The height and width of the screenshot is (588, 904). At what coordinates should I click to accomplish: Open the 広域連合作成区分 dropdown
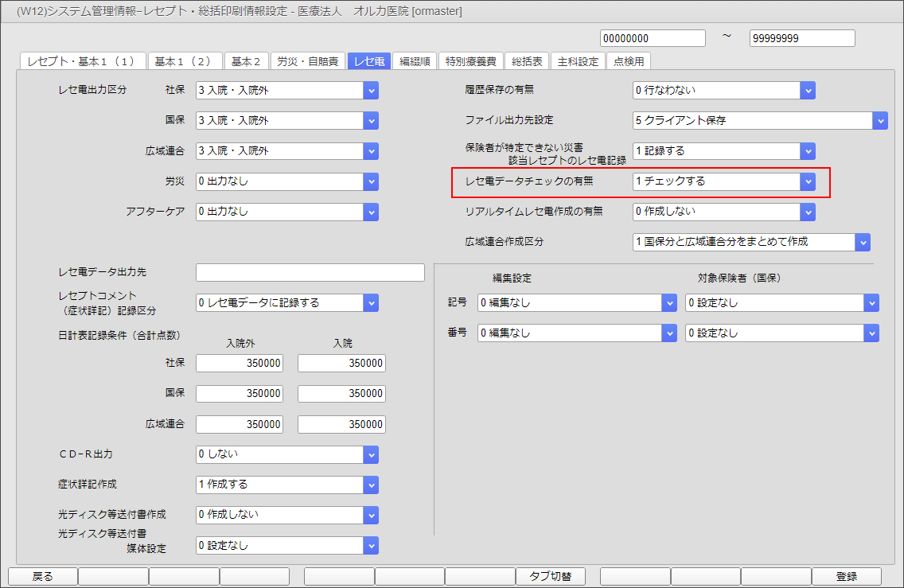pyautogui.click(x=863, y=242)
